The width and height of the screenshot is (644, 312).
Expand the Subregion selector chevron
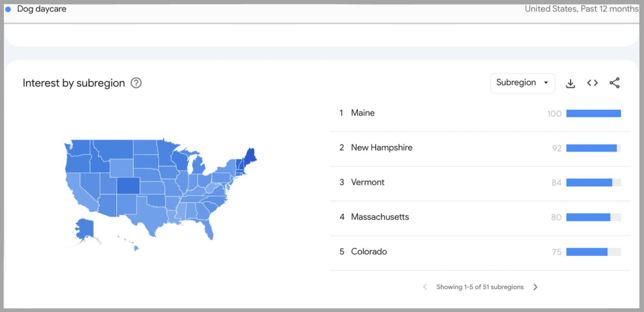pos(546,83)
